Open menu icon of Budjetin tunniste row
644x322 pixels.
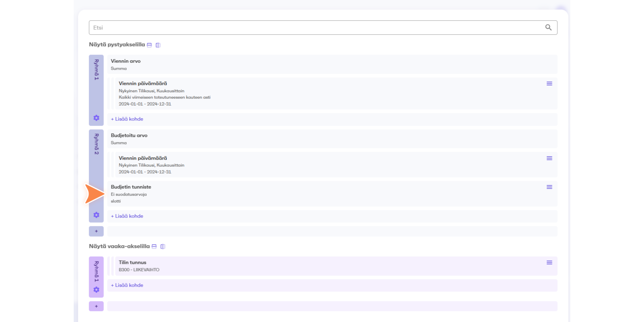coord(549,187)
